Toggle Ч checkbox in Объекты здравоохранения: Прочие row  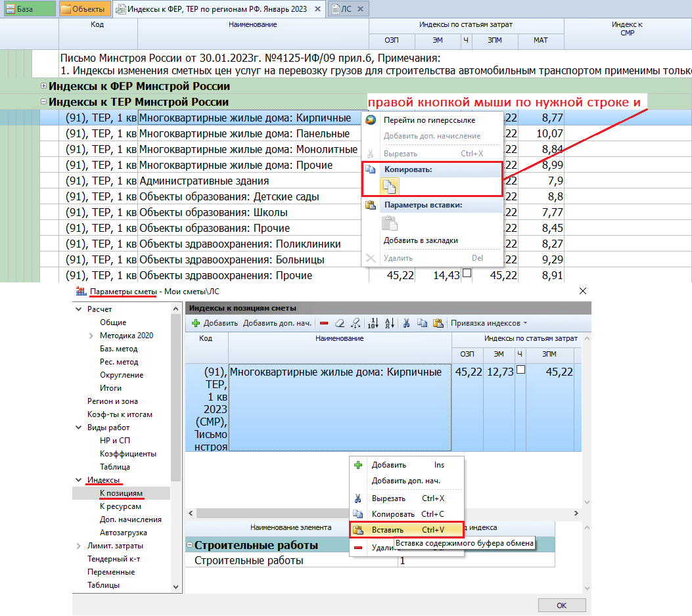tap(467, 273)
